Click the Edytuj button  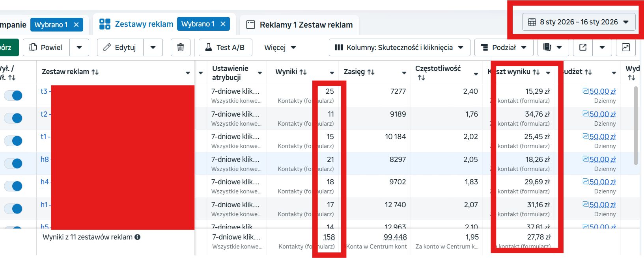120,47
